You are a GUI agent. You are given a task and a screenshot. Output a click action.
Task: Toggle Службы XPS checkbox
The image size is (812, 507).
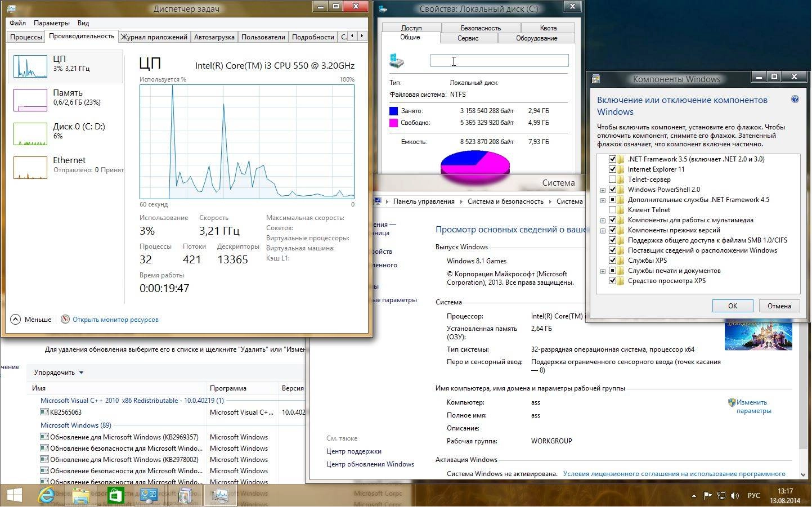[x=612, y=260]
